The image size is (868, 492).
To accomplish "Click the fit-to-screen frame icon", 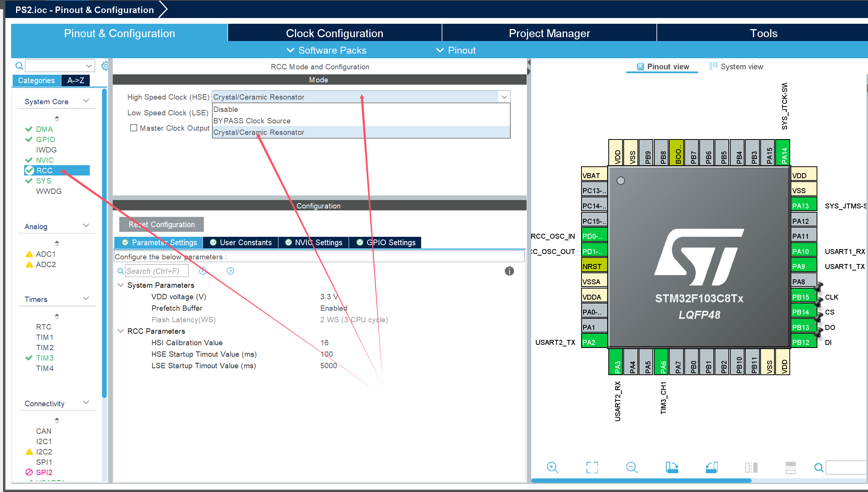I will coord(592,467).
